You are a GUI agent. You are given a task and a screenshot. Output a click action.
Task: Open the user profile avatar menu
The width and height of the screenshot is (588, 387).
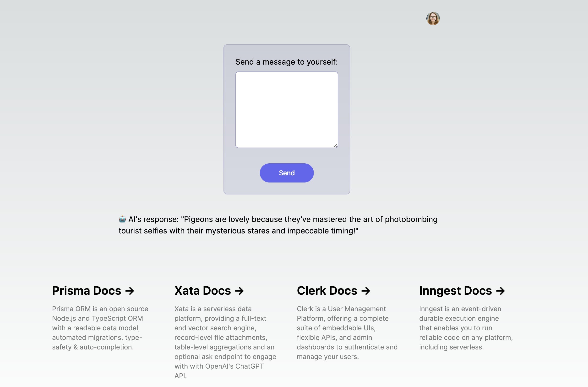coord(433,18)
